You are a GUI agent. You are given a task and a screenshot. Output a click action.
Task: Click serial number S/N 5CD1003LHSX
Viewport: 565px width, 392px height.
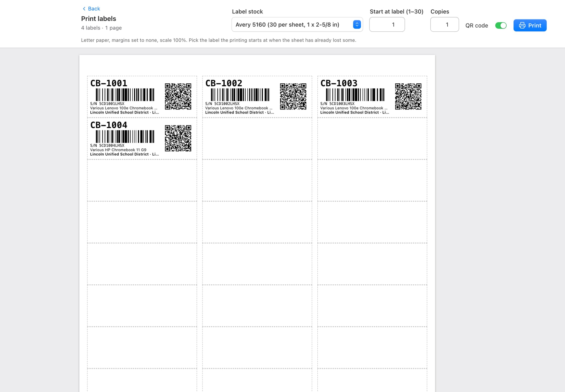(337, 103)
